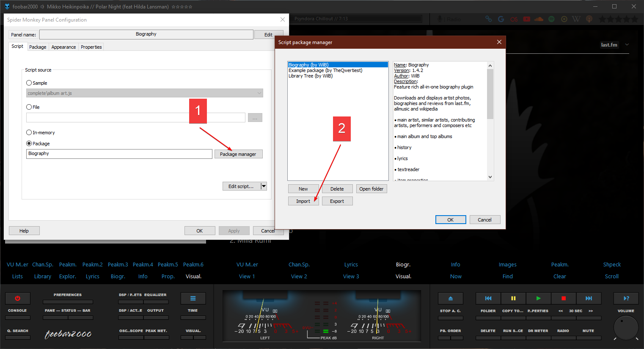Open the sample script combo box
This screenshot has height=349, width=644.
tap(144, 93)
